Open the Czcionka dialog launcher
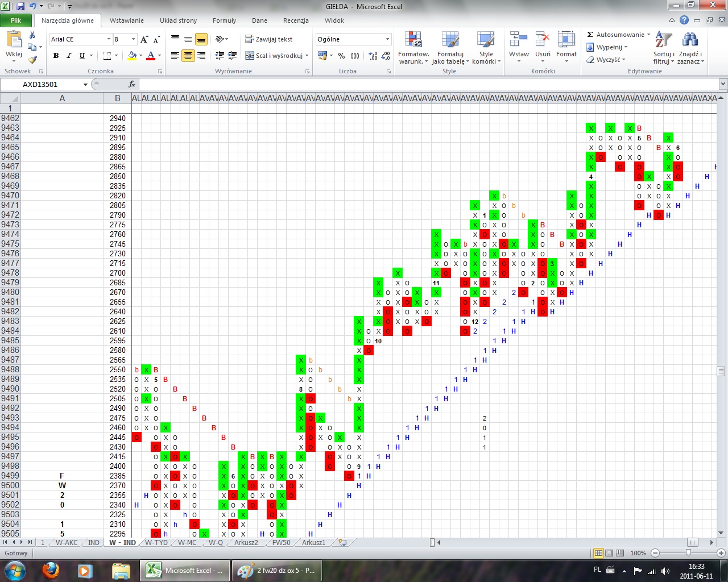 pos(160,72)
